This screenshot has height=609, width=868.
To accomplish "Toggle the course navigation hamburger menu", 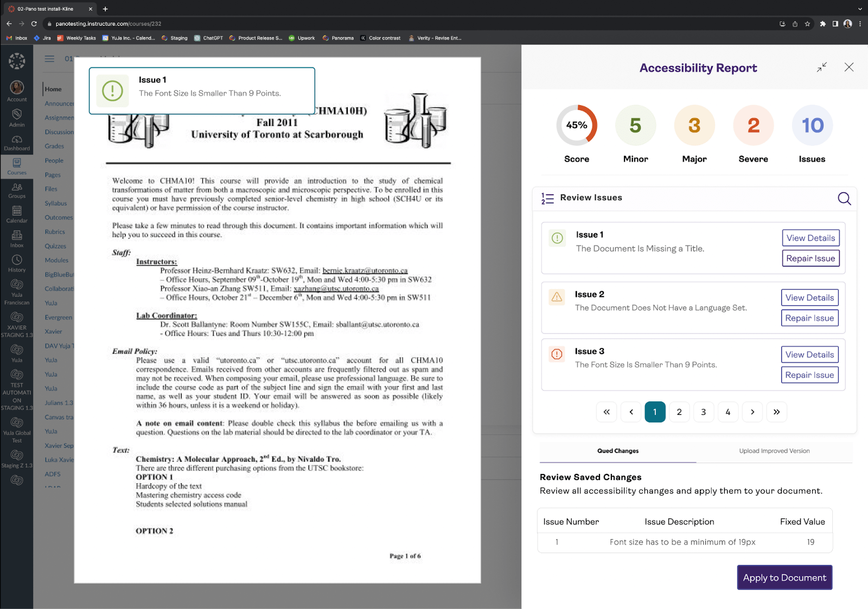I will pos(49,59).
